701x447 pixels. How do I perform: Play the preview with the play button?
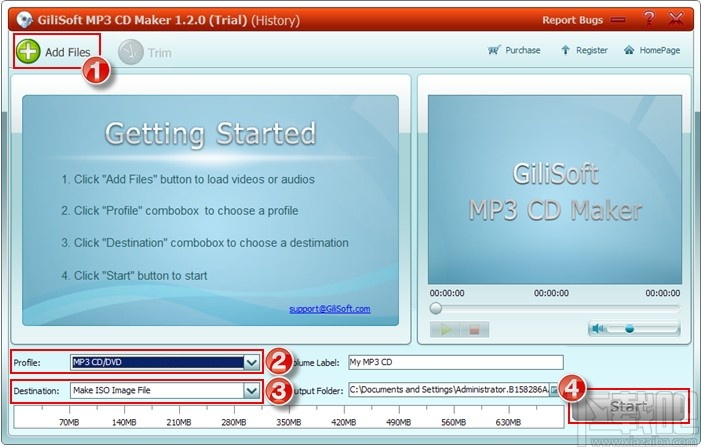click(444, 330)
